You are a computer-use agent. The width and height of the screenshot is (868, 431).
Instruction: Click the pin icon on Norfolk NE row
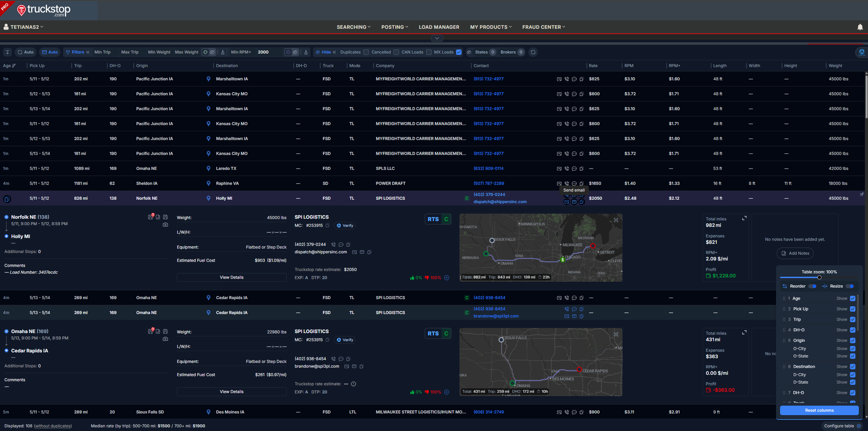862,194
